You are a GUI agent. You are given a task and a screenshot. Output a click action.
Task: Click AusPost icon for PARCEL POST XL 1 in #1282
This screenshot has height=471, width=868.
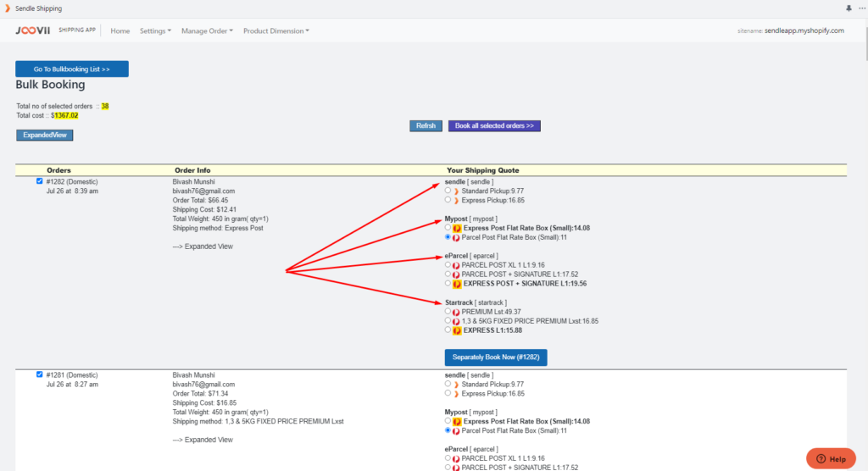coord(456,265)
